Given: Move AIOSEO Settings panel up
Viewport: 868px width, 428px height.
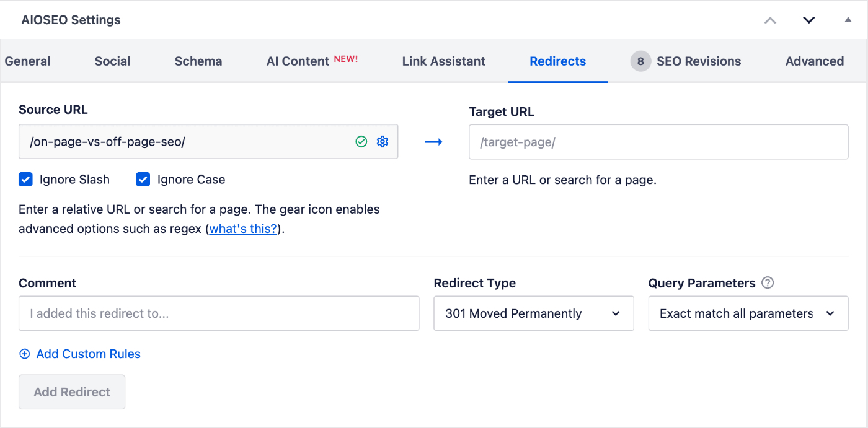Looking at the screenshot, I should pyautogui.click(x=770, y=20).
